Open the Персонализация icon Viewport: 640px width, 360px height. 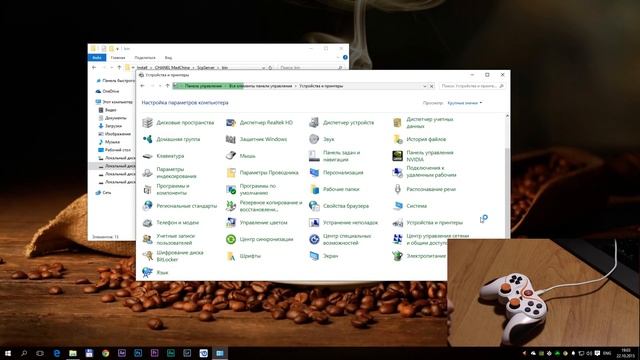(x=314, y=173)
